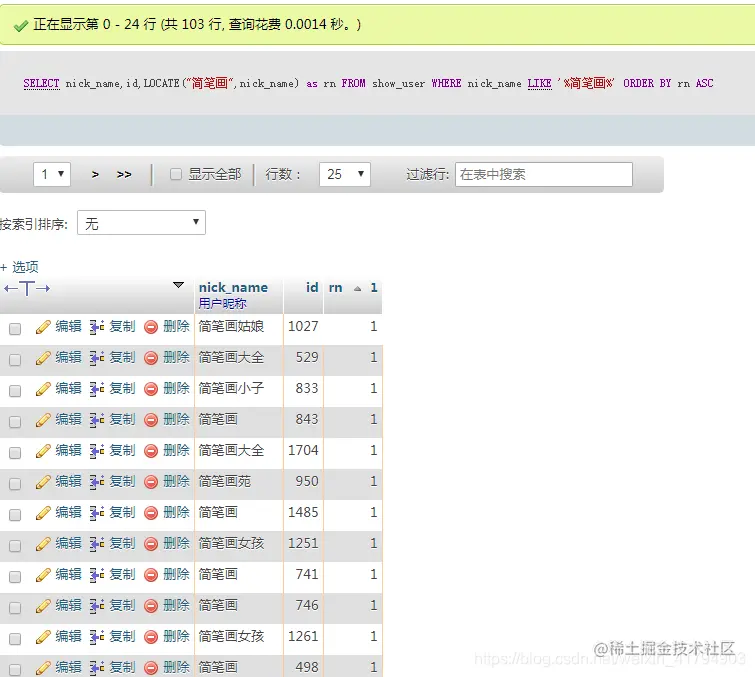Click nick_name cell 简笔画苑

[x=224, y=482]
